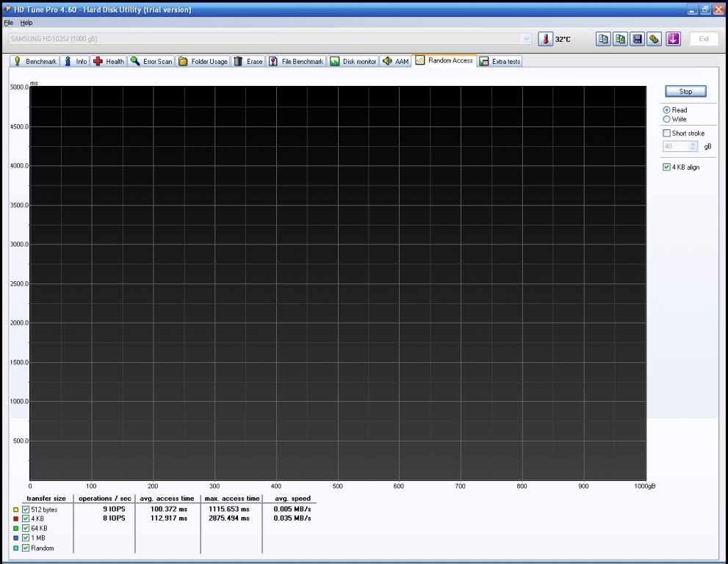
Task: Click the red cross Health icon
Action: (x=98, y=61)
